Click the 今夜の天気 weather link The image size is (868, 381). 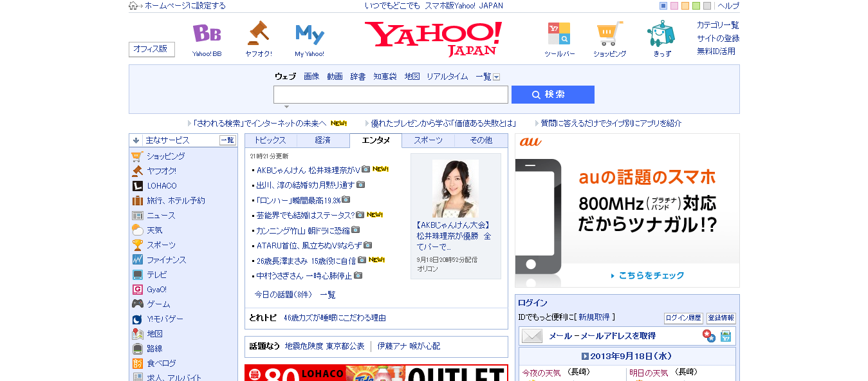541,373
